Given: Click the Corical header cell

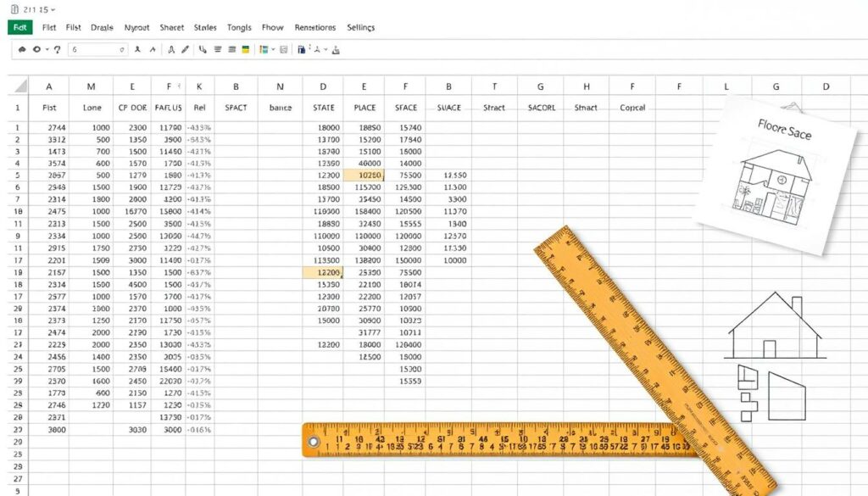Looking at the screenshot, I should tap(632, 108).
